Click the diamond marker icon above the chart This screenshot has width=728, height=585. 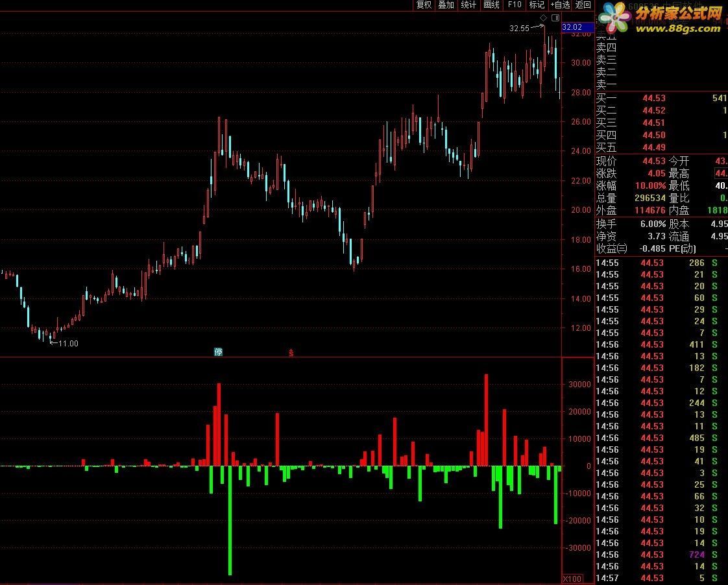(543, 18)
